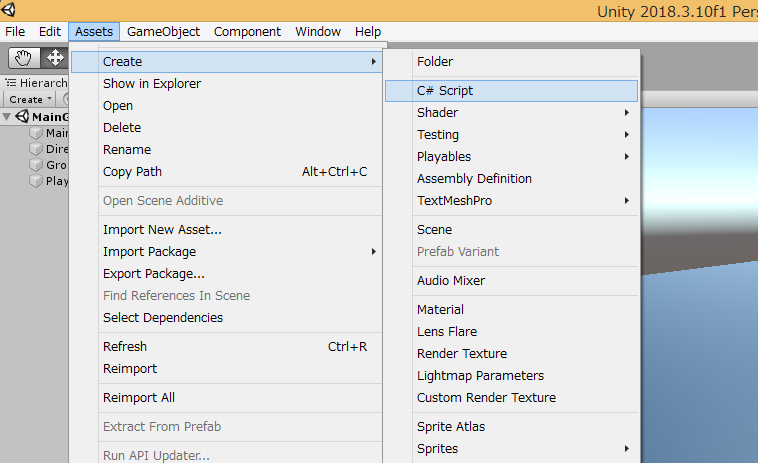Expand the Playables submenu arrow
The width and height of the screenshot is (758, 463).
(627, 157)
